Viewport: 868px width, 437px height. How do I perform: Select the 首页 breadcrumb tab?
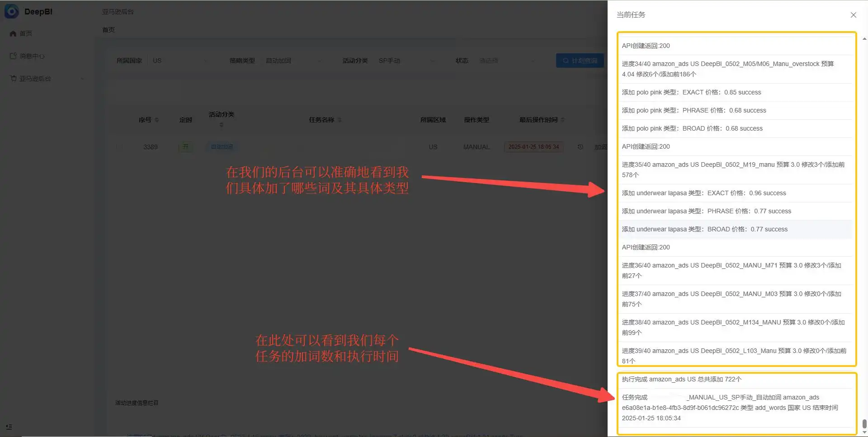(108, 30)
